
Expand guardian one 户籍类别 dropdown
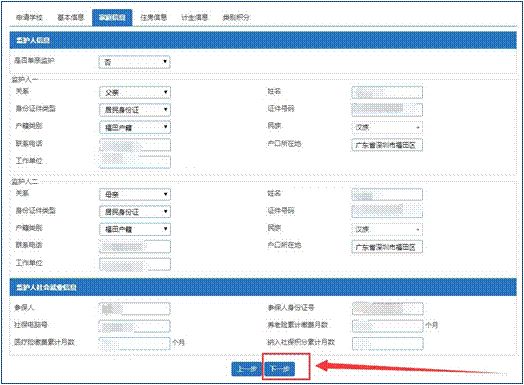135,127
